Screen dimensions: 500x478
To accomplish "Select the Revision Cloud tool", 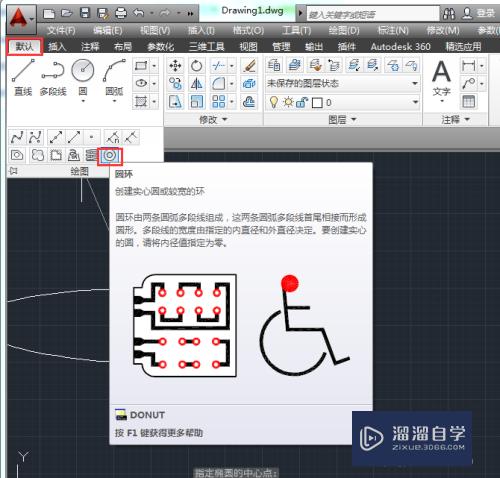I will 37,155.
